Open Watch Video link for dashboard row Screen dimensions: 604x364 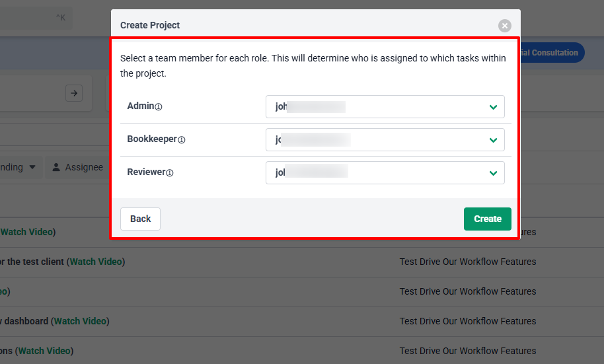(81, 321)
